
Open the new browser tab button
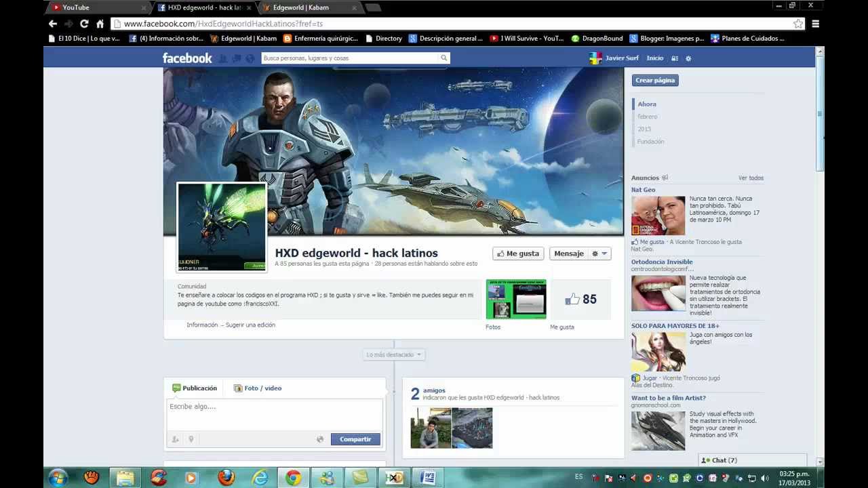[373, 7]
